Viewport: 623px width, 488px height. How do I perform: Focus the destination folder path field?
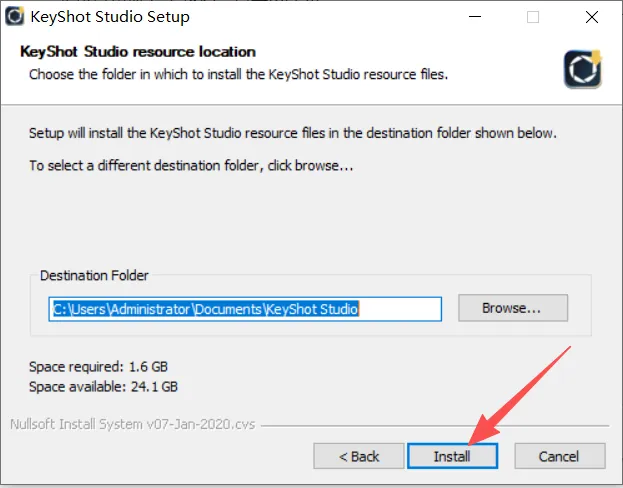tap(245, 309)
